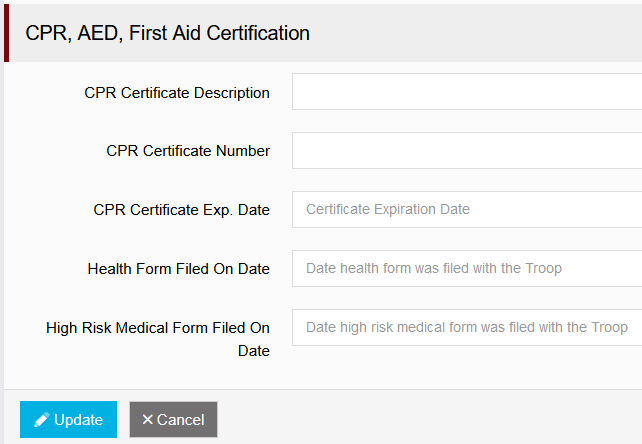Click the "High Risk Medical Form Filed On Date" label
This screenshot has width=642, height=444.
point(158,339)
